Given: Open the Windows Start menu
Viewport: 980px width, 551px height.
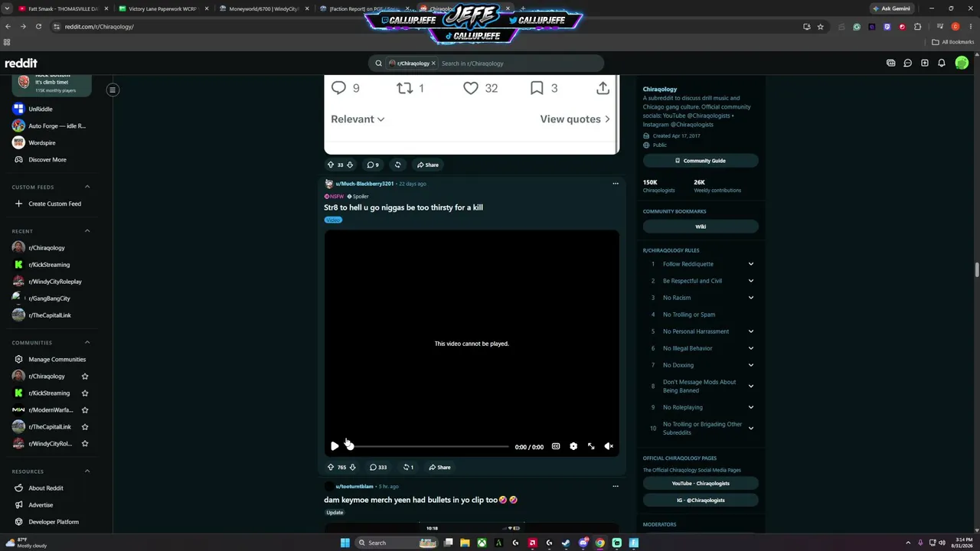Looking at the screenshot, I should [345, 543].
